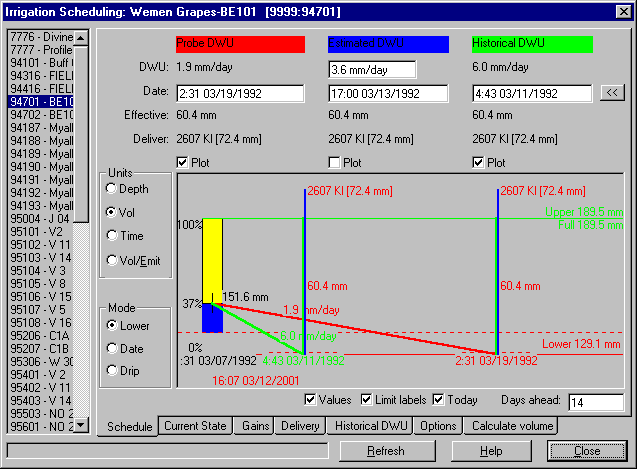
Task: Click the green Historical DWU color header
Action: pos(532,44)
